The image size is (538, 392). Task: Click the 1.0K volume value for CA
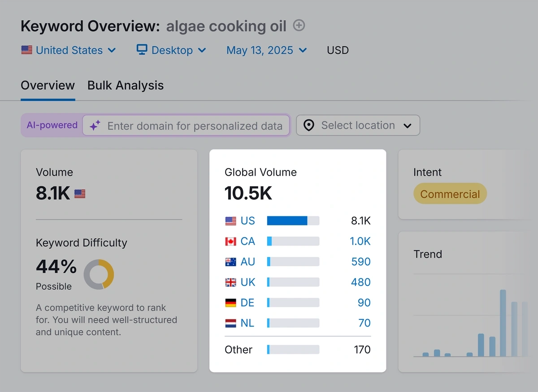(360, 241)
